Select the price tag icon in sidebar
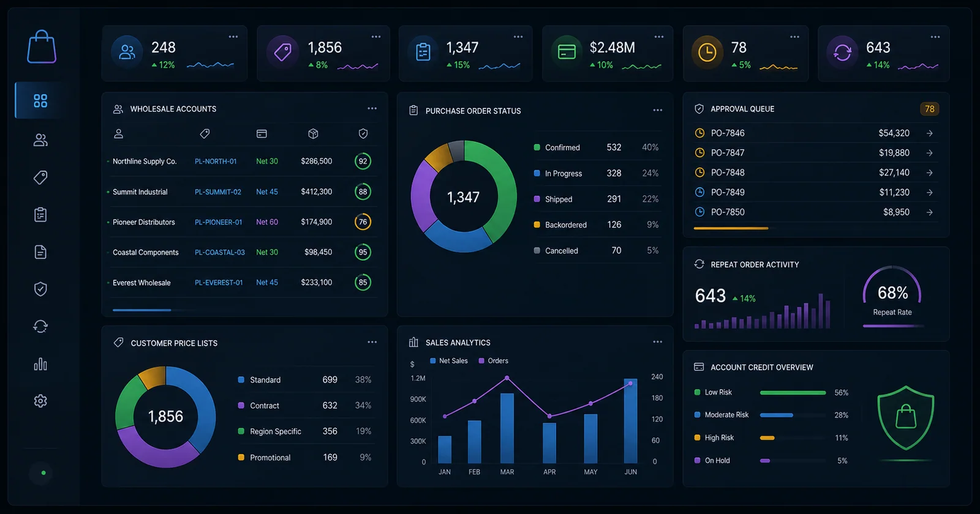This screenshot has width=980, height=514. coord(40,177)
